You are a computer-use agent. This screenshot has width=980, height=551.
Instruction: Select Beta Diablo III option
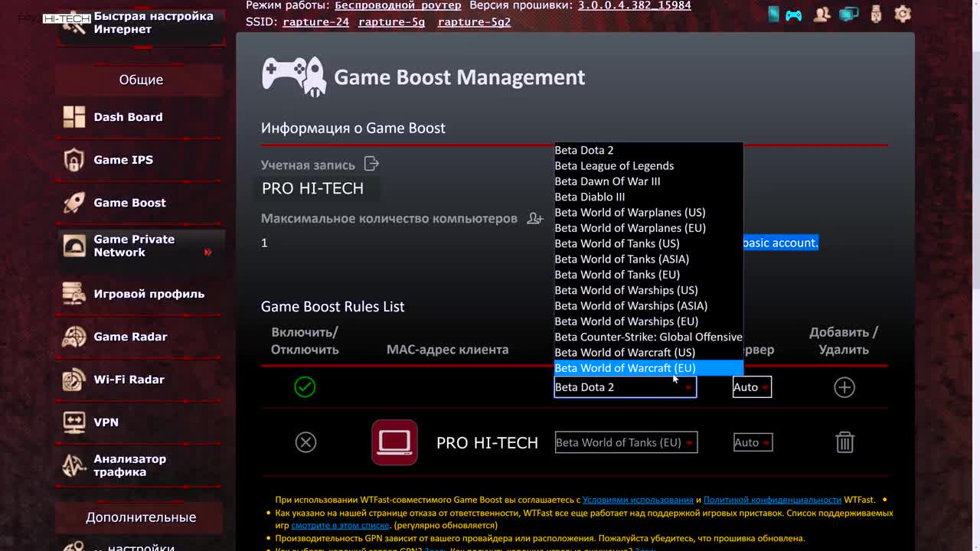[648, 197]
